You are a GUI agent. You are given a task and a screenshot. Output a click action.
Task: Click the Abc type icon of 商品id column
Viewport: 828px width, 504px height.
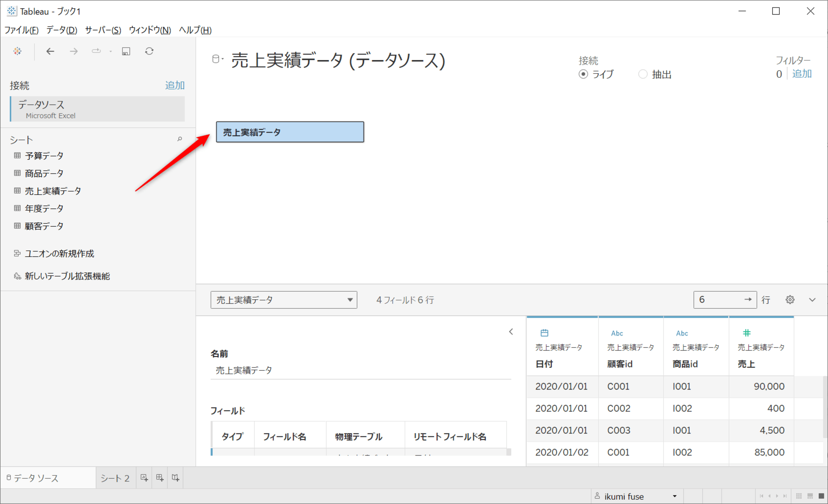[682, 333]
